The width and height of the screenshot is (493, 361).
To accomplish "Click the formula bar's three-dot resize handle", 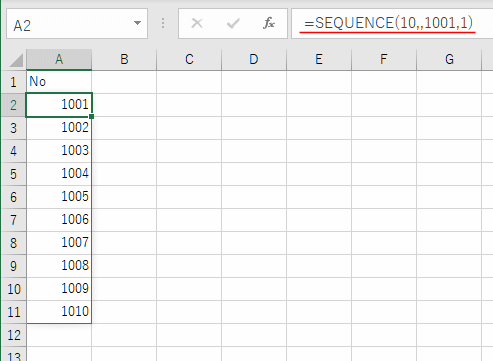I will 163,23.
